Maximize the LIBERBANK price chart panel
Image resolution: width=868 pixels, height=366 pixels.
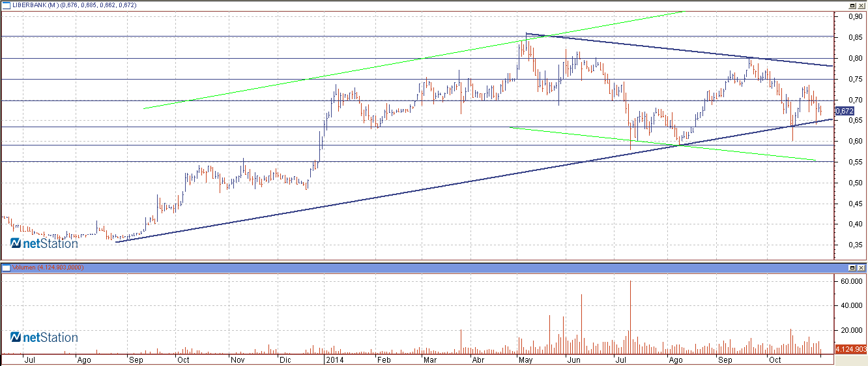(852, 6)
